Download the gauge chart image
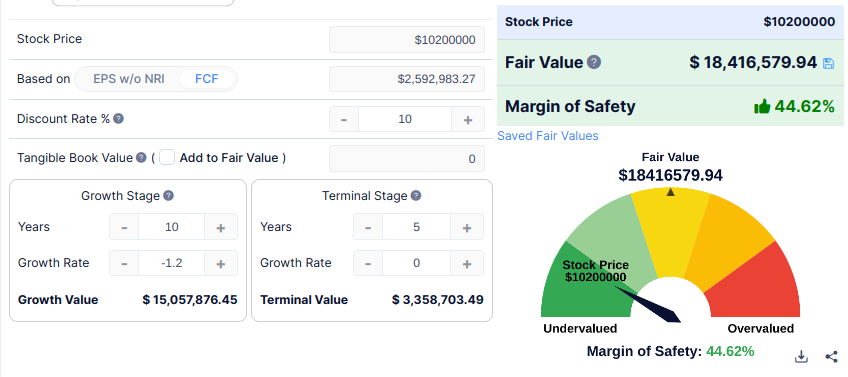Image resolution: width=848 pixels, height=377 pixels. click(x=801, y=356)
